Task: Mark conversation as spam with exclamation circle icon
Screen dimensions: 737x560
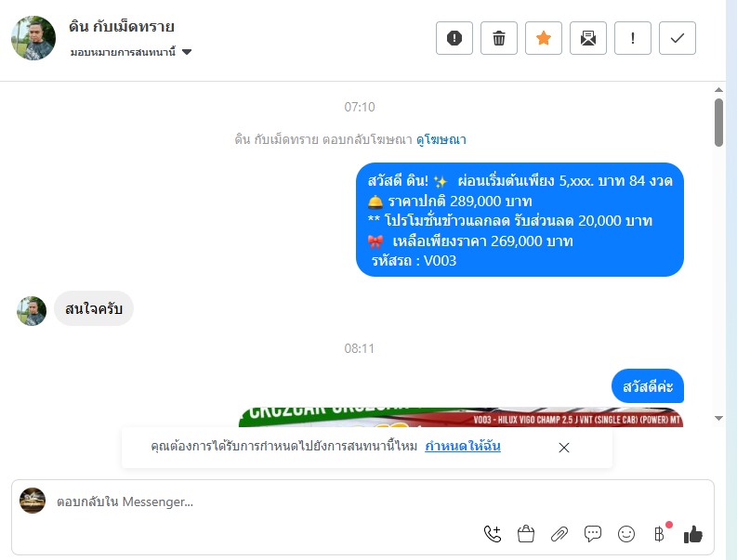Action: (x=454, y=38)
